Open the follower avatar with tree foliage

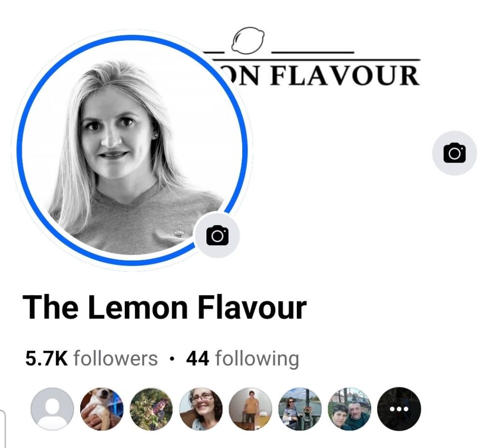(151, 409)
